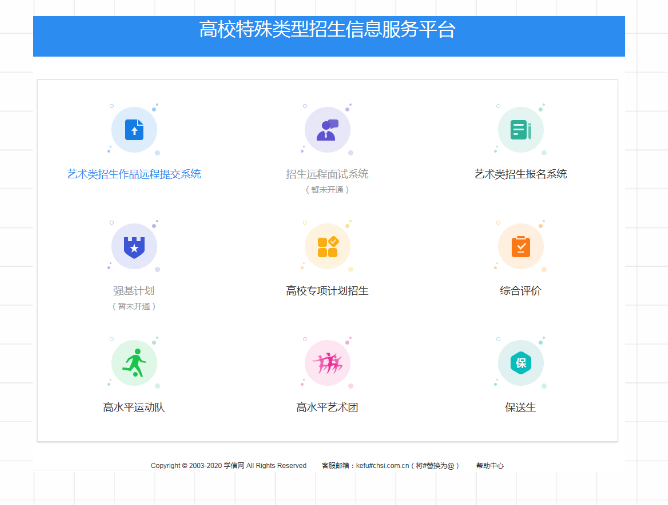Click the pink dancers art troupe icon
668x505 pixels.
327,363
